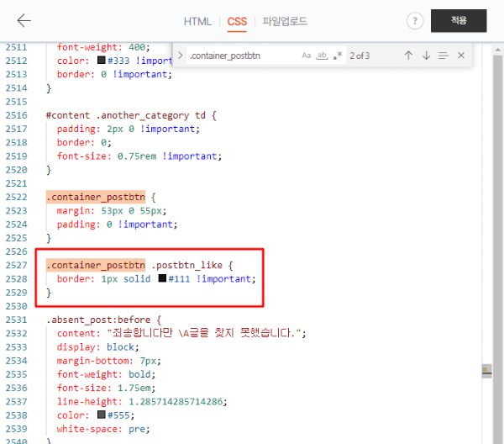Click 'border: 0;' on line 2518

84,142
